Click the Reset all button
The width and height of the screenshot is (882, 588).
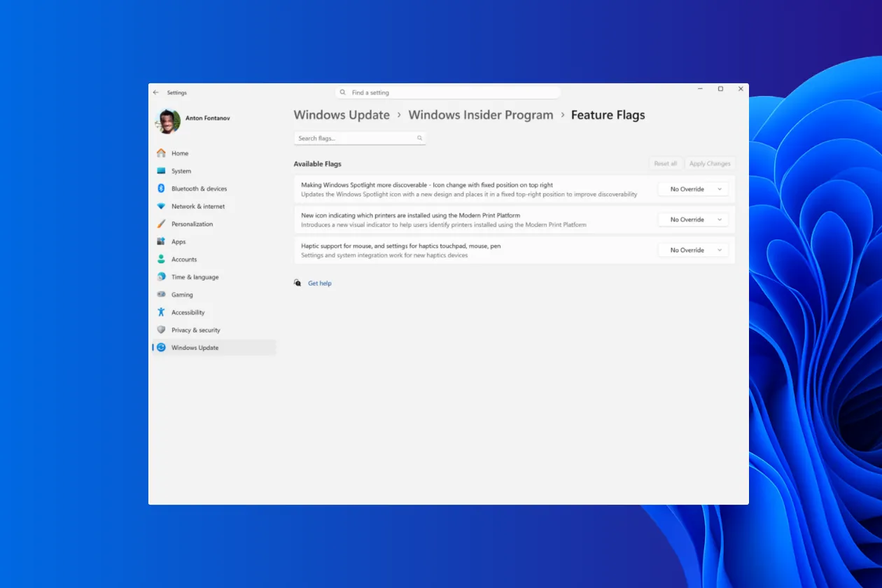[665, 164]
